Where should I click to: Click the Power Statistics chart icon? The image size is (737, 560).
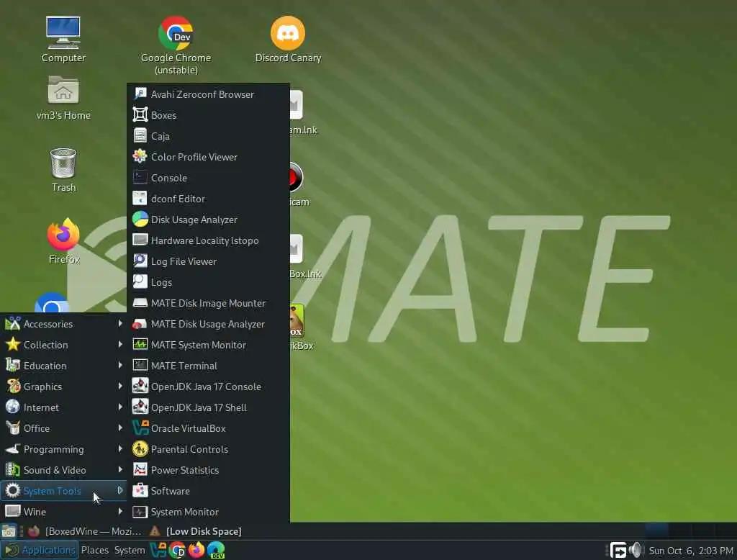coord(140,470)
